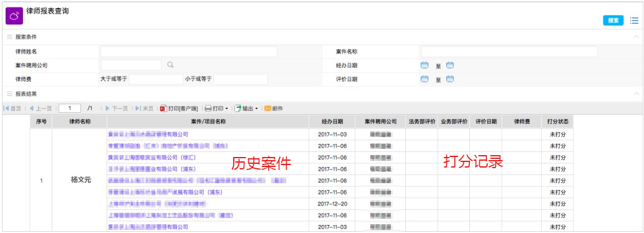Open 经办日期 start calendar icon

click(x=425, y=65)
